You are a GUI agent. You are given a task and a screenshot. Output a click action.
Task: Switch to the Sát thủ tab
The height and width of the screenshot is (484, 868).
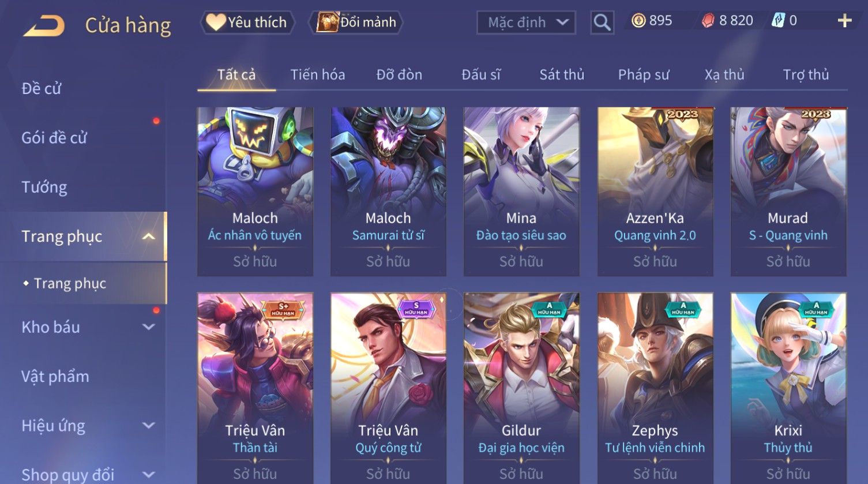[x=562, y=75]
